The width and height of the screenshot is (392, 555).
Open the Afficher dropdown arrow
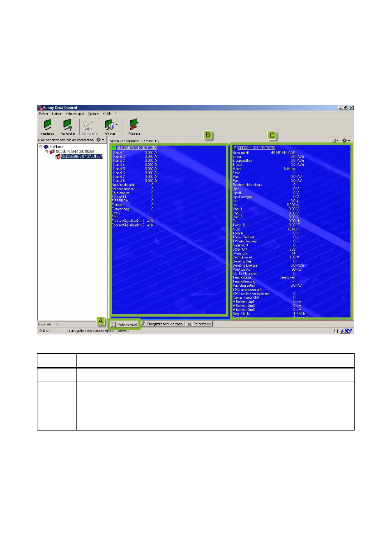117,124
